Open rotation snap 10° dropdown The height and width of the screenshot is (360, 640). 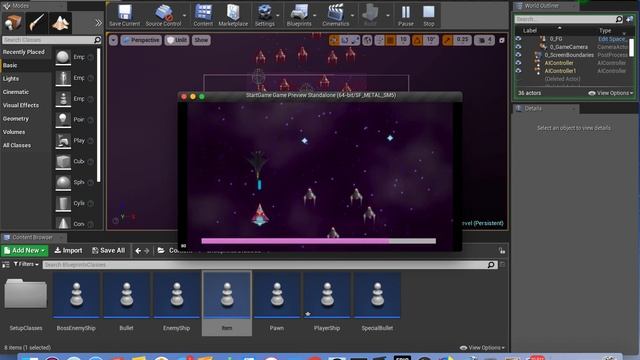(431, 40)
